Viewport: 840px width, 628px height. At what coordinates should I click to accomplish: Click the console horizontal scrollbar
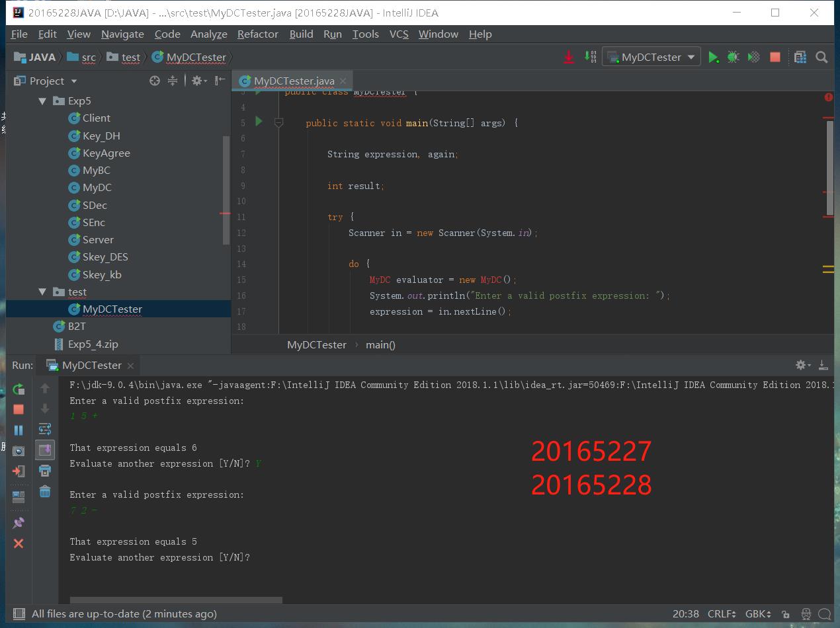[x=176, y=600]
